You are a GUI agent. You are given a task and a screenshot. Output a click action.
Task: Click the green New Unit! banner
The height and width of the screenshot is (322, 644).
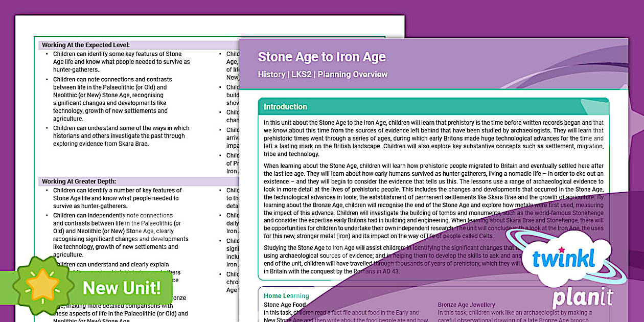click(122, 288)
